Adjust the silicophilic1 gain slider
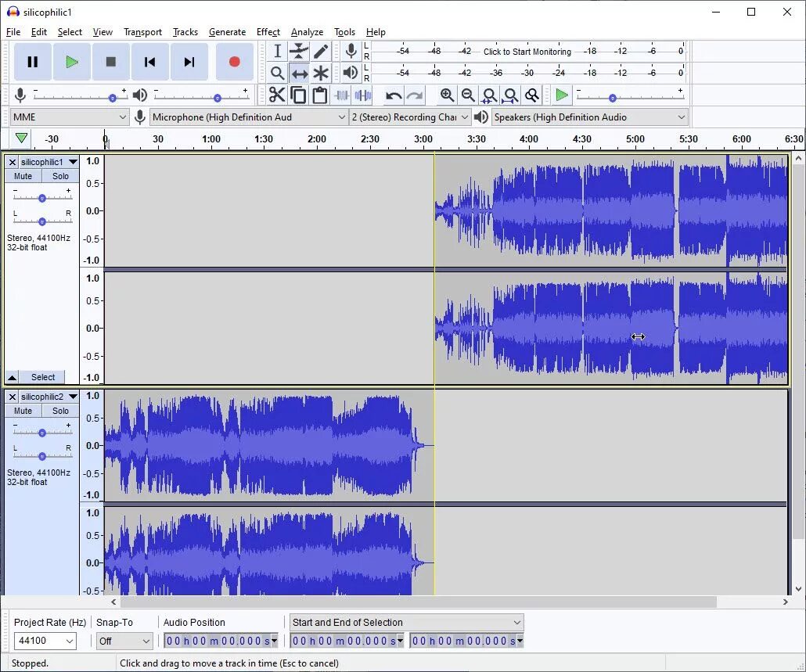This screenshot has width=806, height=672. click(x=40, y=197)
